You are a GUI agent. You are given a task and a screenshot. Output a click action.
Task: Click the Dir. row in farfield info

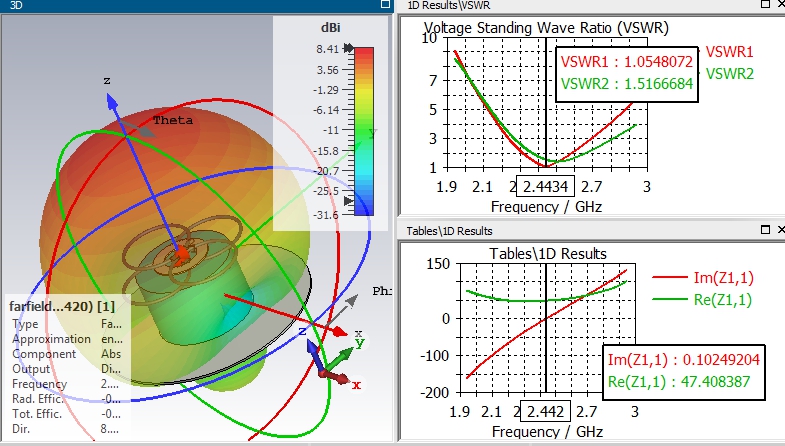tap(67, 429)
